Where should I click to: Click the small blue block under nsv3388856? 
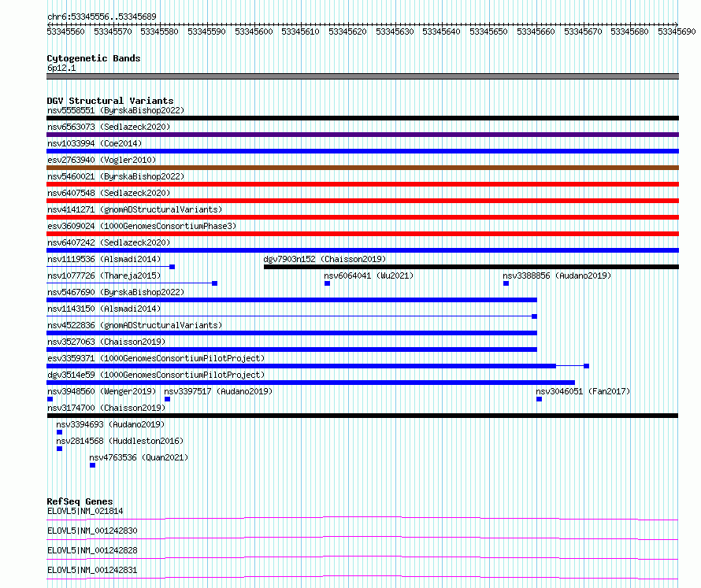coord(506,283)
